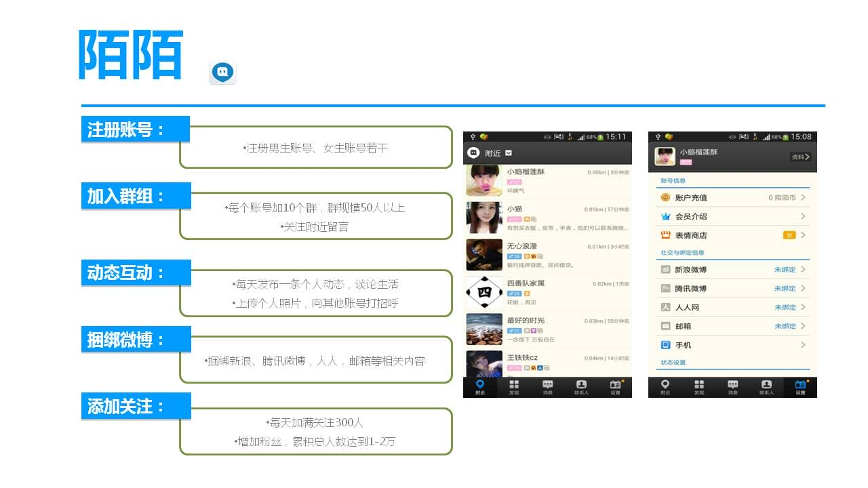Expand the 手机 row chevron
Viewport: 868px width, 488px height.
click(803, 345)
